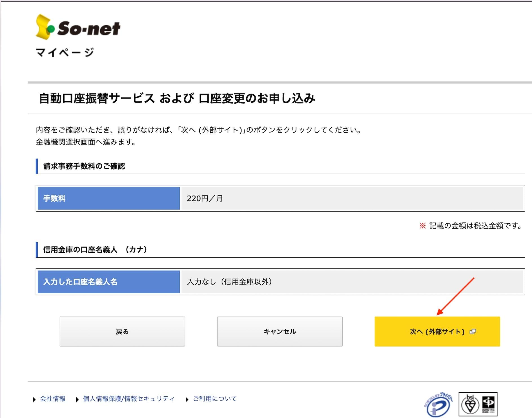Proceed with 次へ (外部サイト) button

[x=437, y=332]
